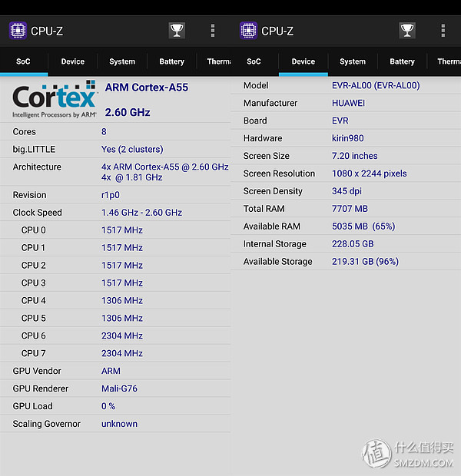Select the large '2.60 GHz' heading value
This screenshot has width=461, height=476.
(128, 113)
